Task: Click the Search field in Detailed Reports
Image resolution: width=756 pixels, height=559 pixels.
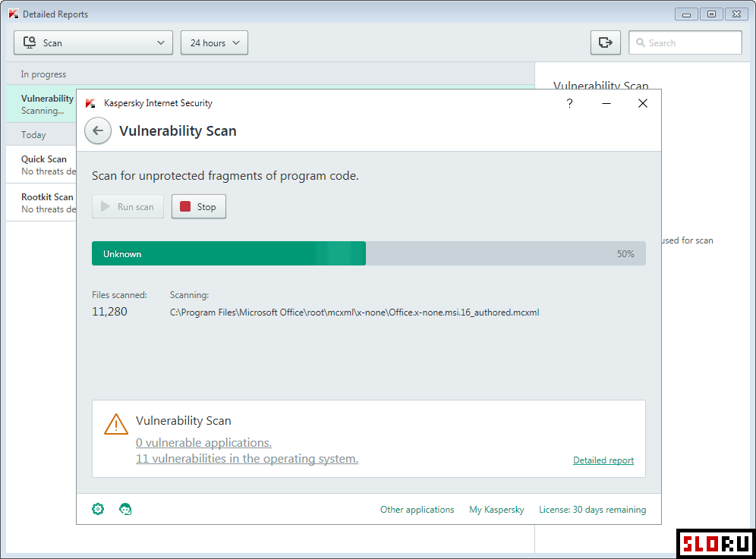Action: pos(685,42)
